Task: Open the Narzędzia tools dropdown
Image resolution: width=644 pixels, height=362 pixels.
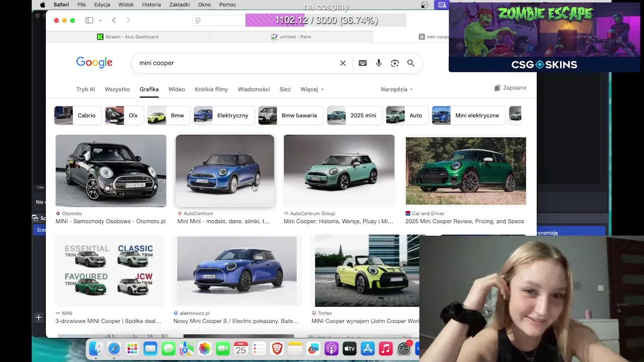Action: [397, 89]
